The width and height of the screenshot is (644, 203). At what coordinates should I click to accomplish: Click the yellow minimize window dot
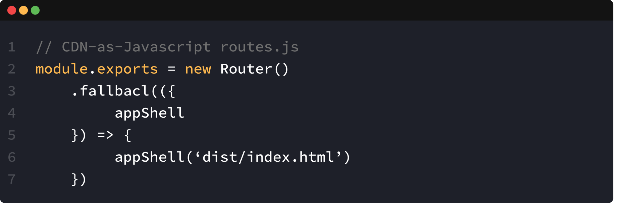[23, 10]
